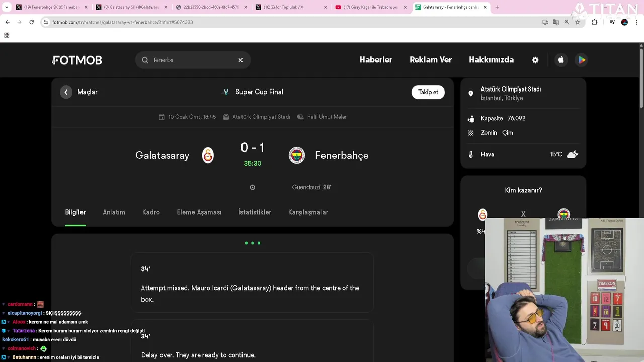Click the 35:30 live match clock
644x362 pixels.
pyautogui.click(x=252, y=163)
